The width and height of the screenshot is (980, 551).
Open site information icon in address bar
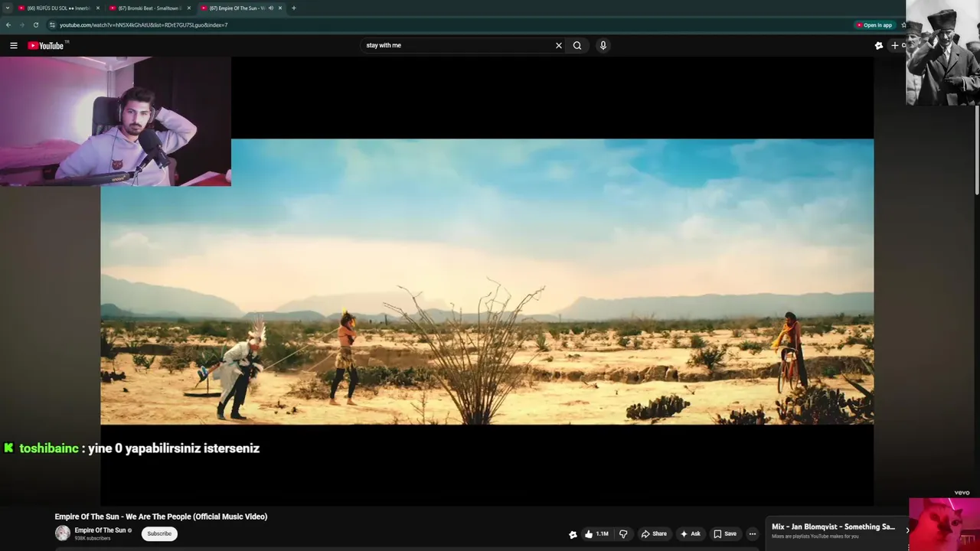point(52,24)
